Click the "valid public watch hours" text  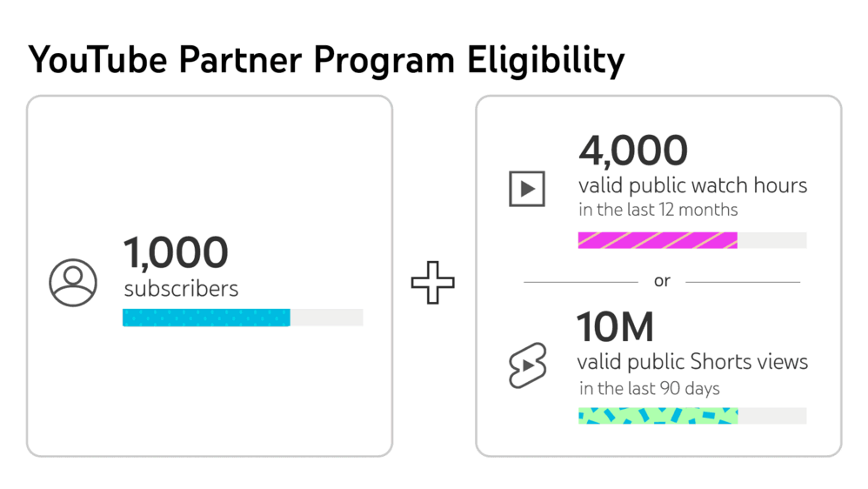(x=692, y=185)
